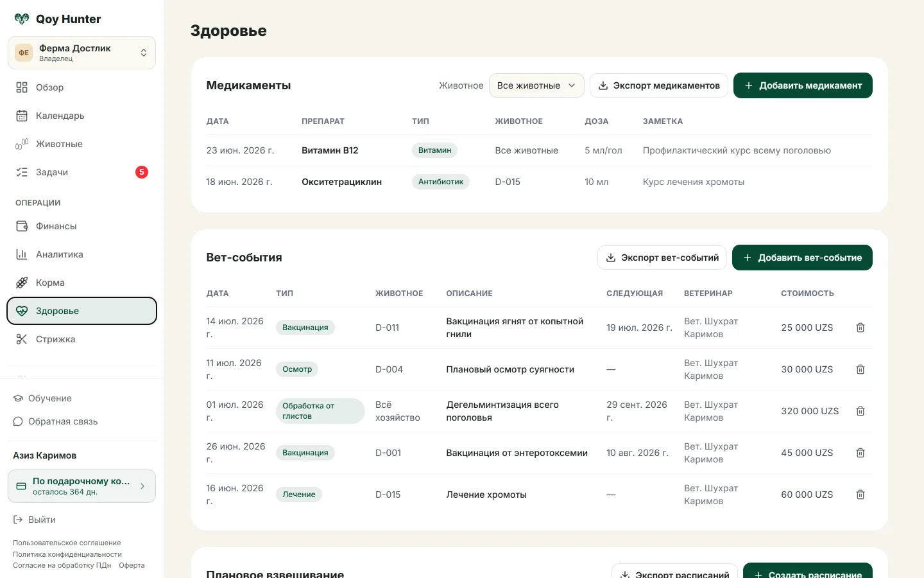Viewport: 924px width, 578px height.
Task: Click download icon in Экспорт вет-событий
Action: tap(611, 258)
